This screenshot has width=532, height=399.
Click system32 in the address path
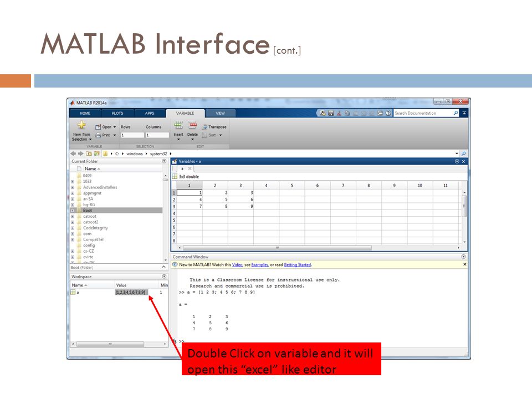[158, 154]
